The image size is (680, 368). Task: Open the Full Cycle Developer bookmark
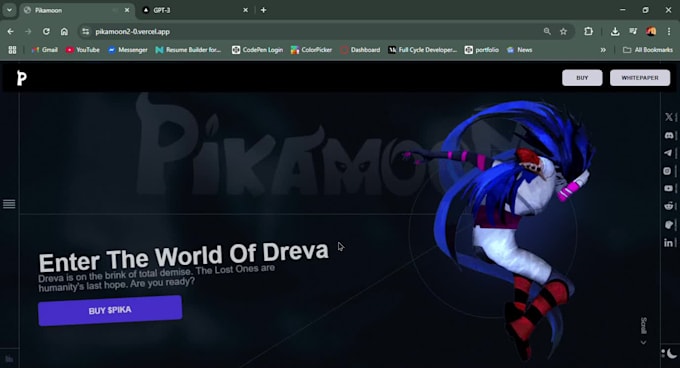[422, 50]
